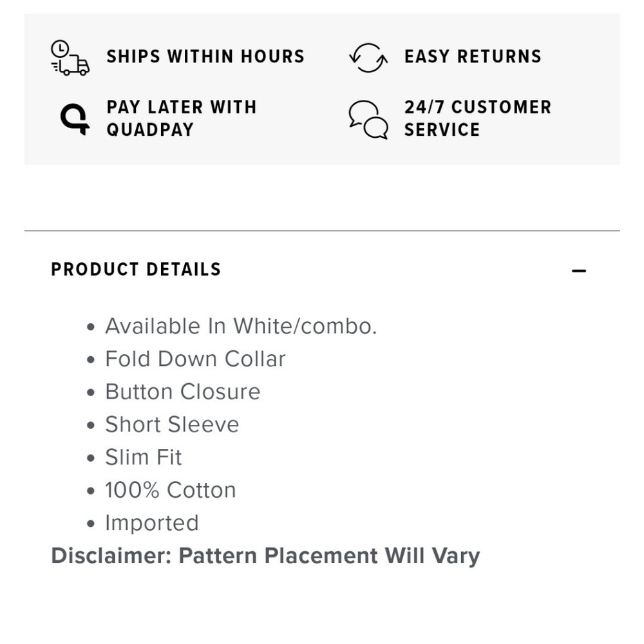Click the shipping truck clock icon
644x644 pixels.
(x=70, y=57)
